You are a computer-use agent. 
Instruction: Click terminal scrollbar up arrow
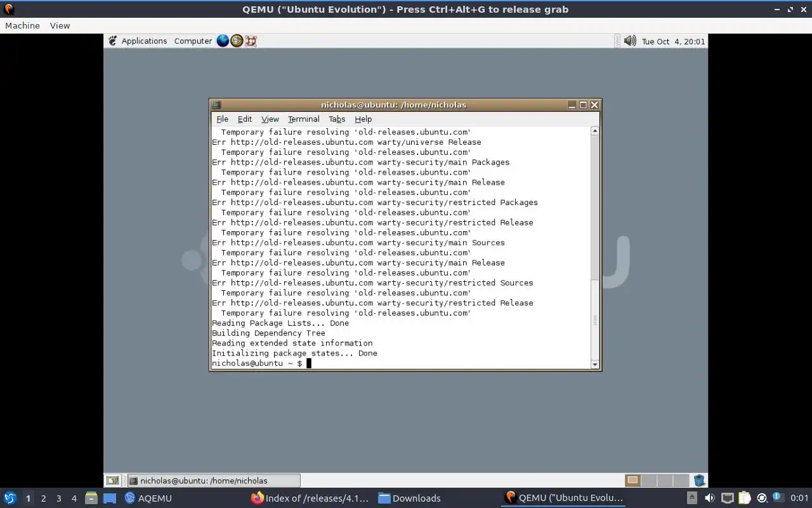click(x=595, y=131)
